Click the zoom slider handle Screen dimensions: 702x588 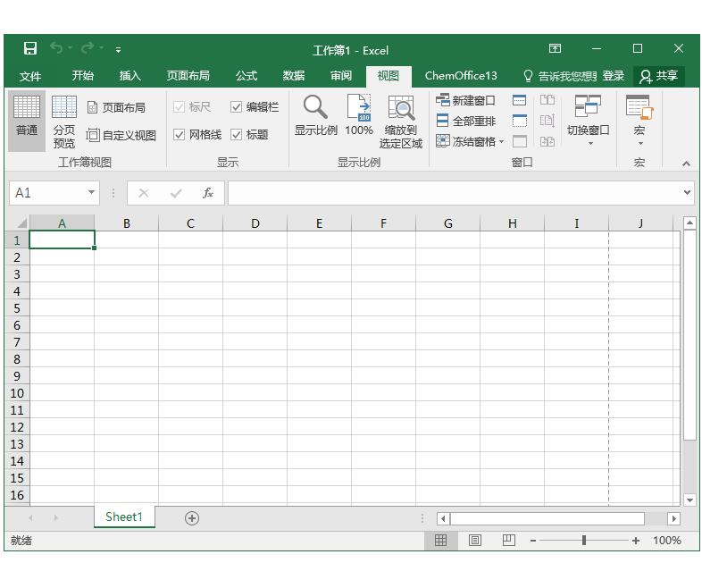pyautogui.click(x=584, y=541)
